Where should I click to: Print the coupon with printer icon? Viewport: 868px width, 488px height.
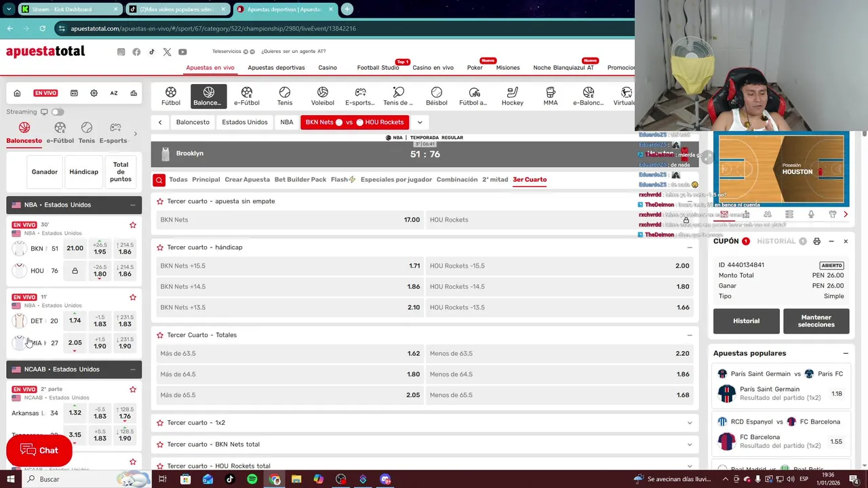(x=816, y=241)
